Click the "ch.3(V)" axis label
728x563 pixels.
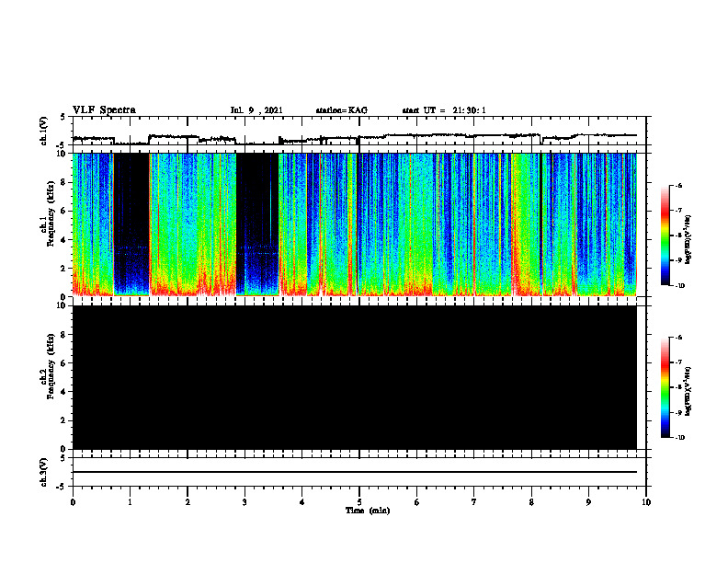(x=44, y=472)
